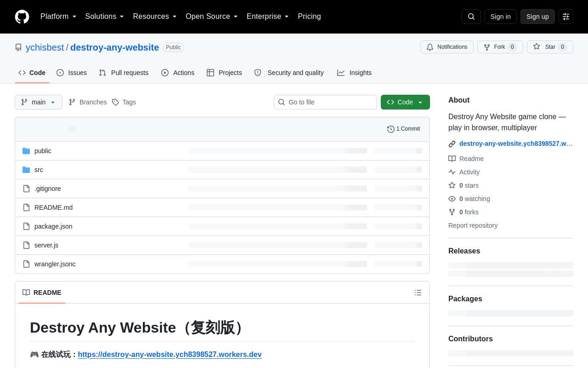Click the Activity pulse icon
This screenshot has height=368, width=588.
452,172
